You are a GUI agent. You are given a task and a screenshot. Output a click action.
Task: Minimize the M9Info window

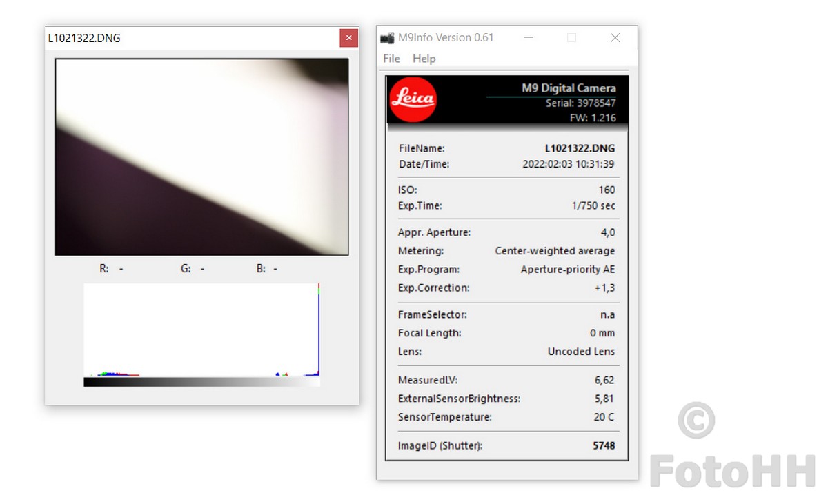click(529, 38)
